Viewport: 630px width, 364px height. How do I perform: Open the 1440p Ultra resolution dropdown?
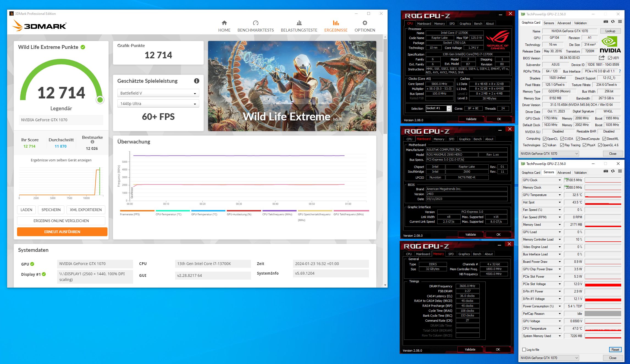click(158, 104)
